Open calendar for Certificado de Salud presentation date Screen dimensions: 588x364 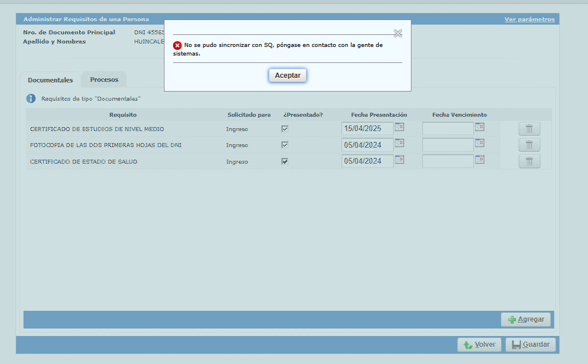click(399, 160)
